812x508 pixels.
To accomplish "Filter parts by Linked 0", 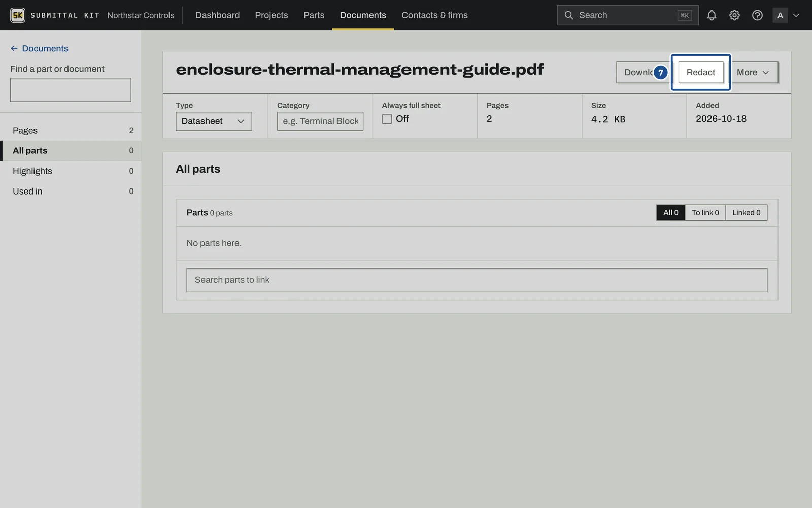I will coord(747,213).
